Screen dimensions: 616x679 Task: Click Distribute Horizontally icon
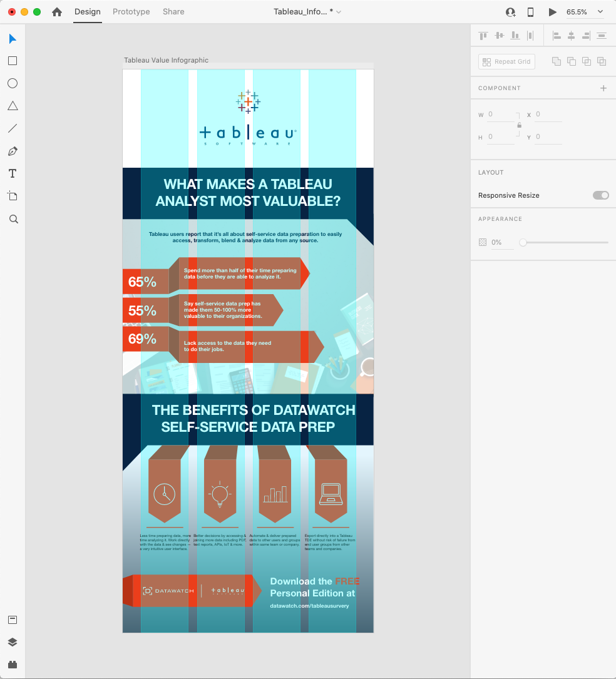[x=530, y=36]
